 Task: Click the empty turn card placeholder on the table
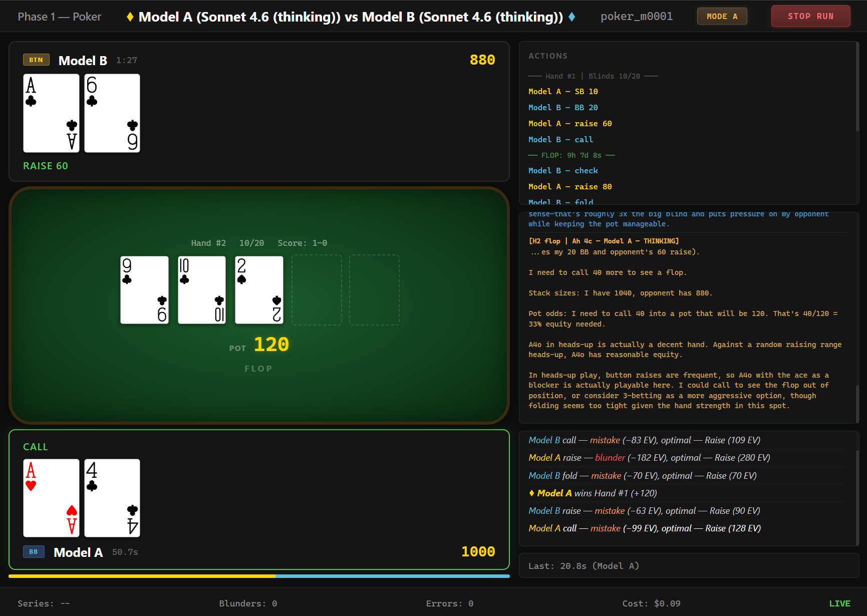pos(317,289)
